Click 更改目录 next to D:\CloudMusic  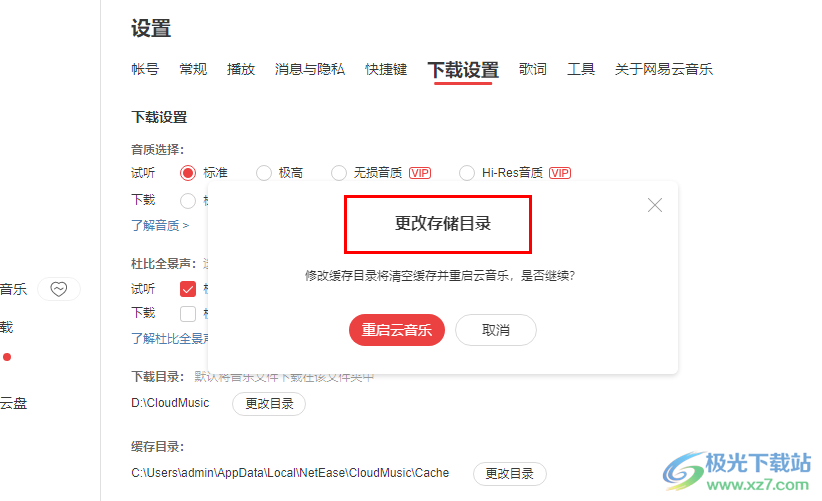269,404
